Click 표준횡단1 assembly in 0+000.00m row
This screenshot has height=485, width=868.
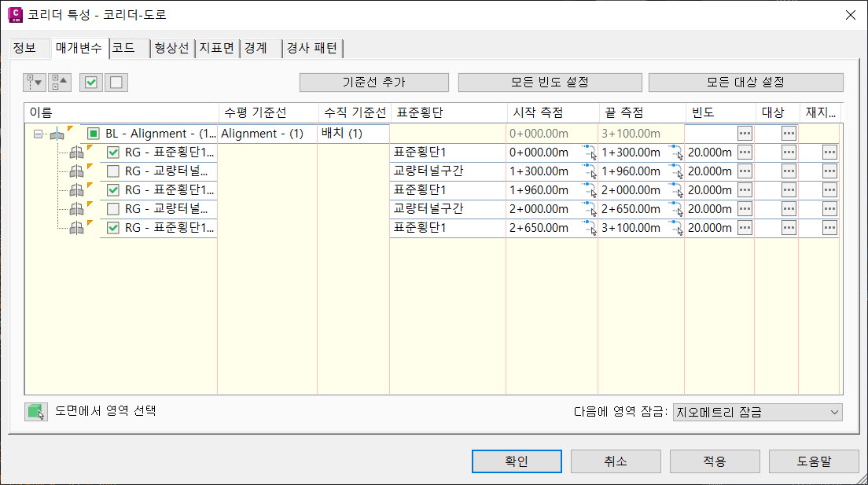(447, 152)
